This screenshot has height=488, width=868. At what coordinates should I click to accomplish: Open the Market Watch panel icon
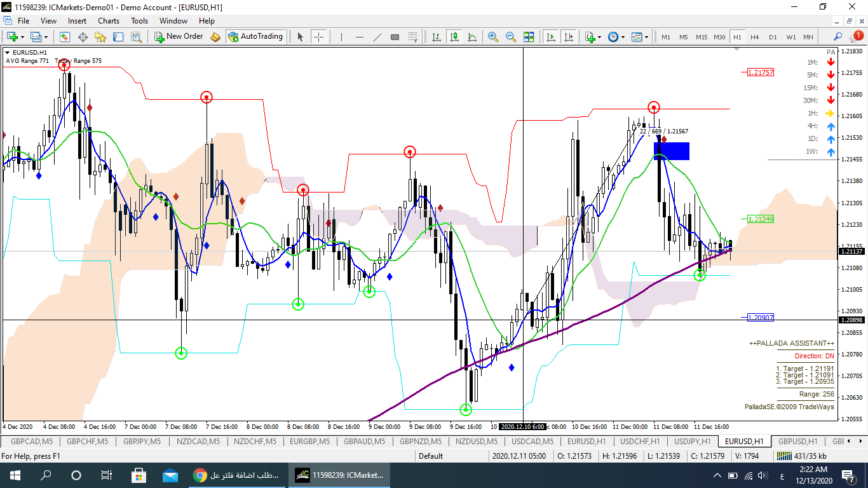click(65, 37)
